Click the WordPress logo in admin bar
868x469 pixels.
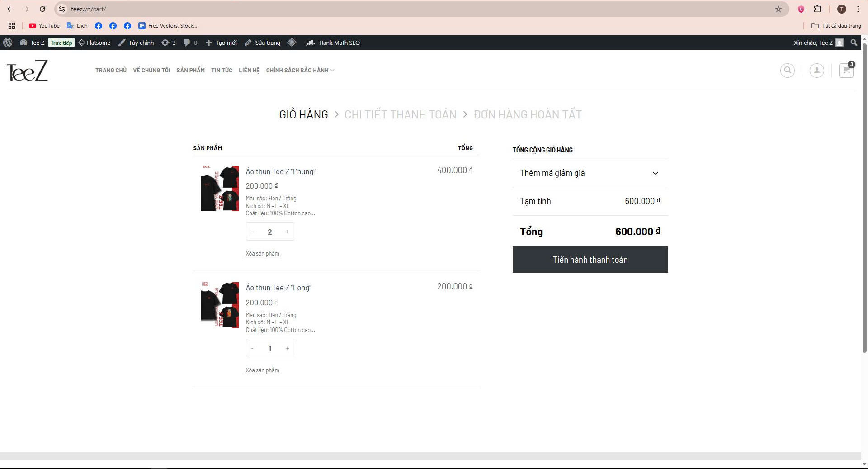(8, 43)
